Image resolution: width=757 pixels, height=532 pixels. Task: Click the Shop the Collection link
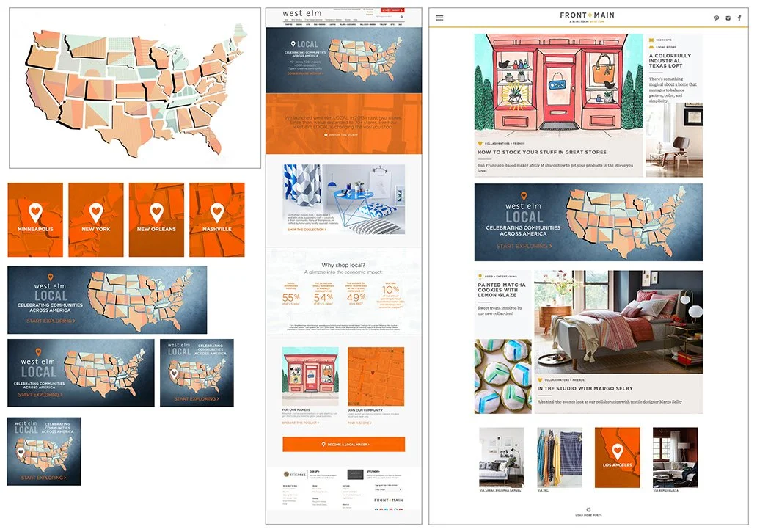(307, 230)
